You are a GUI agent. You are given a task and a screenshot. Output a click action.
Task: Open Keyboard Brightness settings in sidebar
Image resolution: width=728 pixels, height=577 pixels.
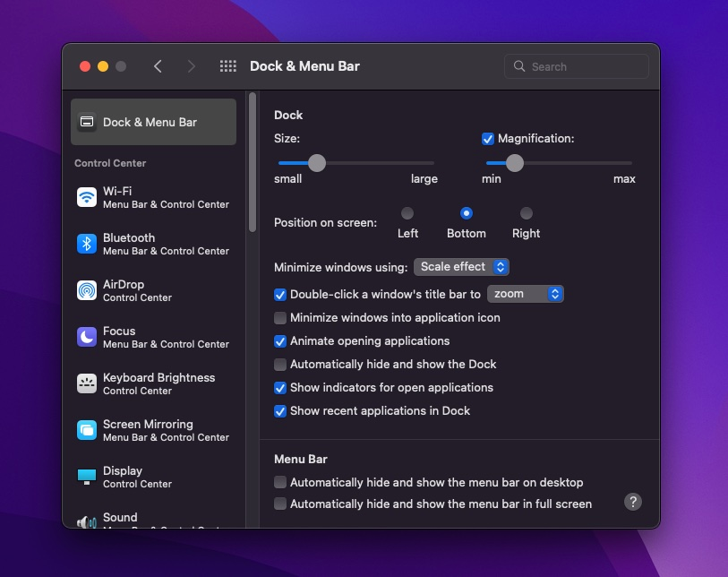click(153, 383)
